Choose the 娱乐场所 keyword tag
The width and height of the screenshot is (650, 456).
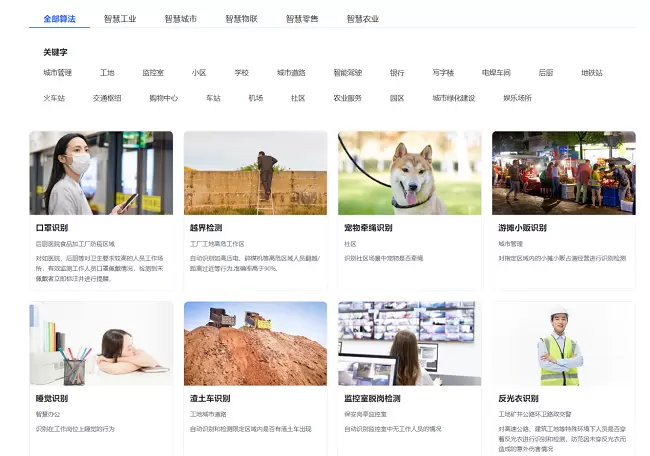click(517, 98)
